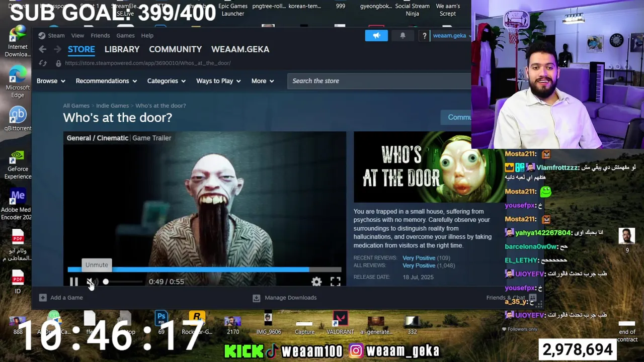Open the IMG_9606 desktop file

268,323
